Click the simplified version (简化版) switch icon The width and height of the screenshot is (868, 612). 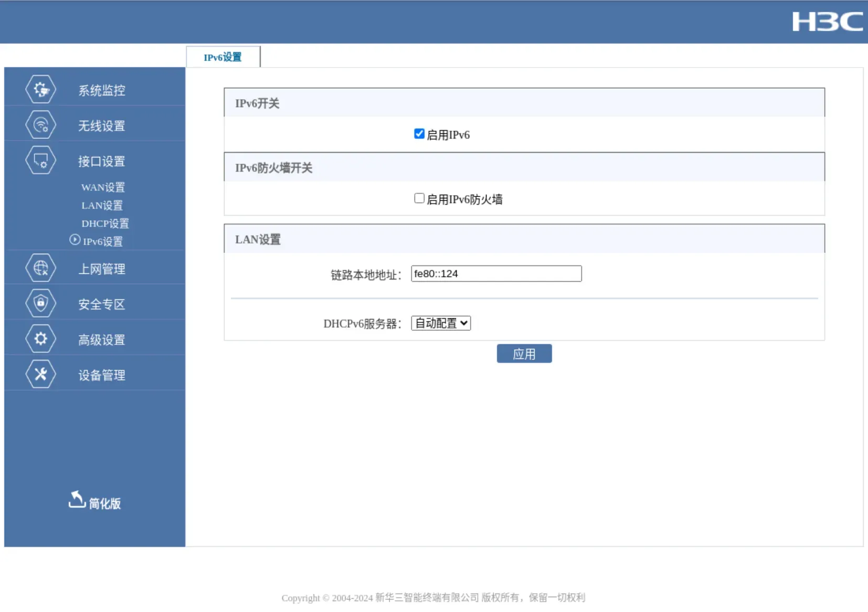(x=77, y=500)
